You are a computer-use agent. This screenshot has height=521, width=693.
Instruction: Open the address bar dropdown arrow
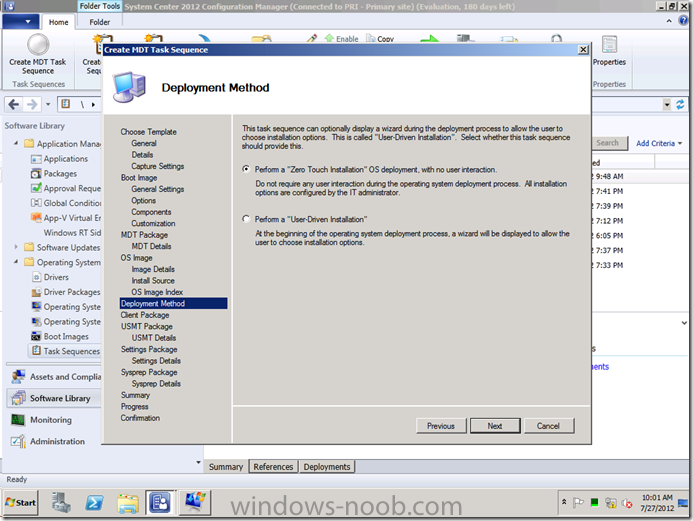point(667,105)
